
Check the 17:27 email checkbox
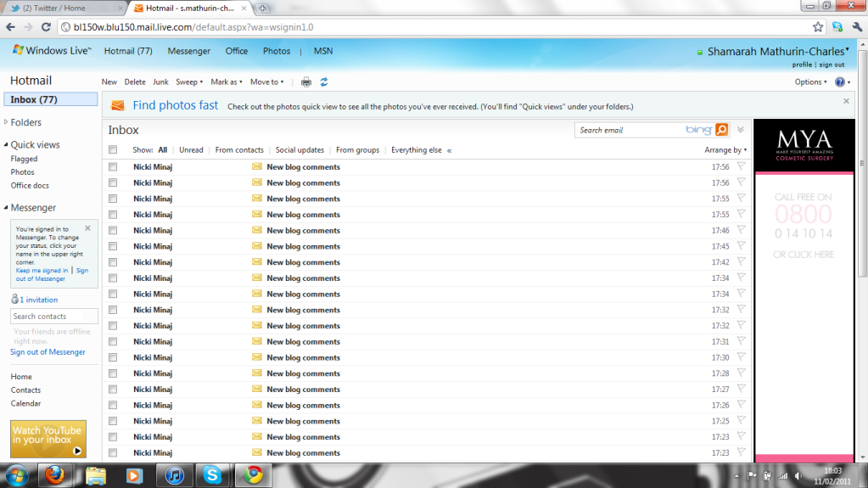point(113,389)
